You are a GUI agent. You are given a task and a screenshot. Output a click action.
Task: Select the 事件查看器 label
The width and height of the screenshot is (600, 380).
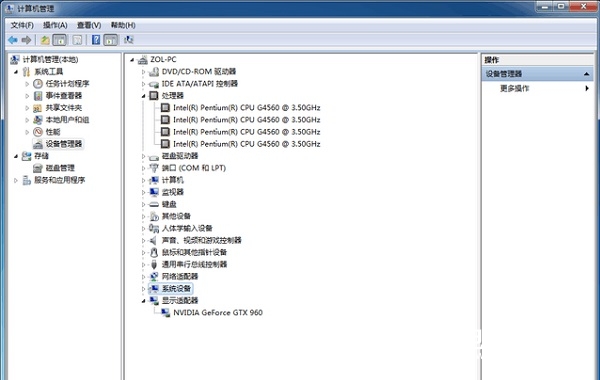point(64,96)
